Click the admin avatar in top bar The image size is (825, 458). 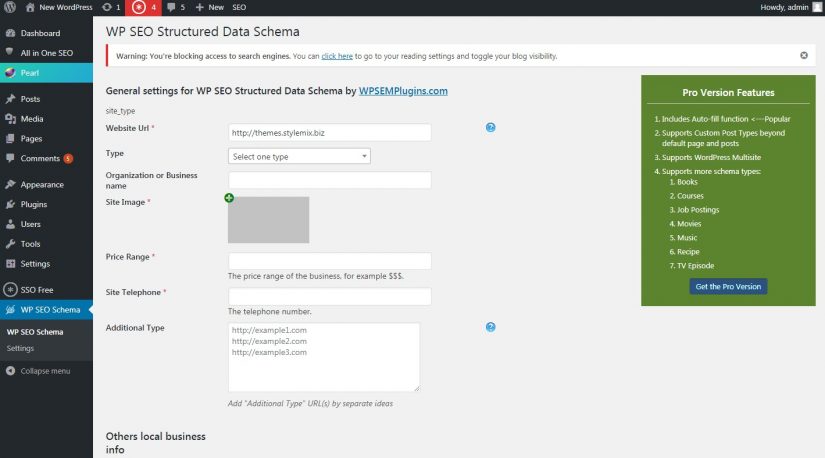[x=817, y=7]
